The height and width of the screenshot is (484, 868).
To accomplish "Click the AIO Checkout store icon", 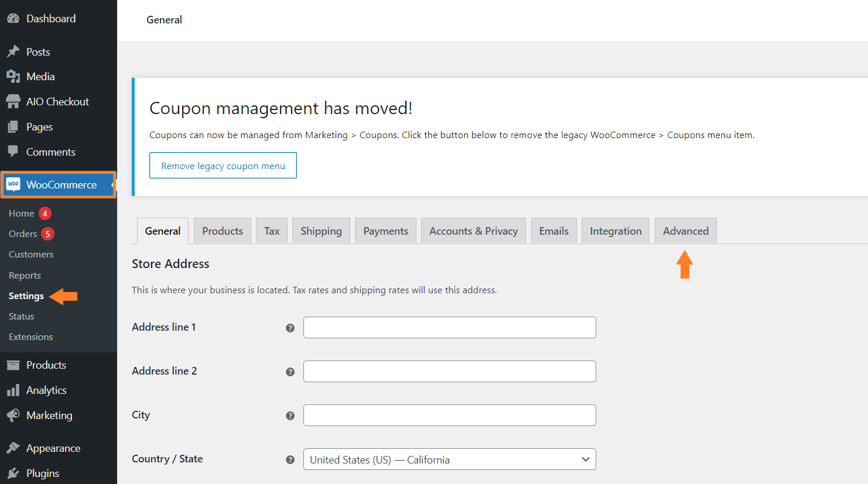I will click(13, 102).
